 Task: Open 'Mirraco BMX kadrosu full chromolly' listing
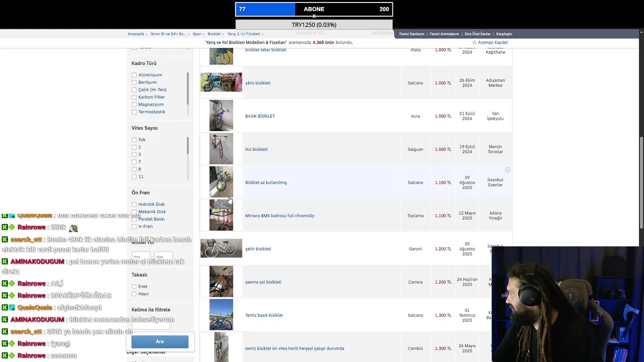[x=280, y=216]
